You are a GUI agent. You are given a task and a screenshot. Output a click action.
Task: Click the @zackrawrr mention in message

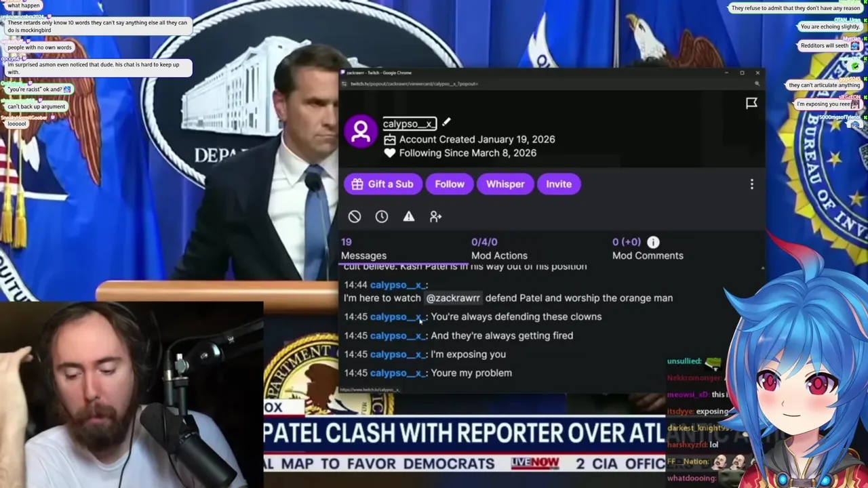coord(453,298)
